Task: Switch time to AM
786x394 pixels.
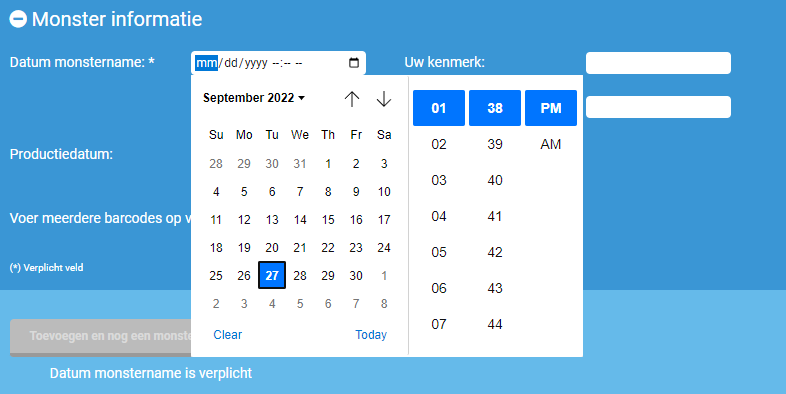Action: coord(550,144)
